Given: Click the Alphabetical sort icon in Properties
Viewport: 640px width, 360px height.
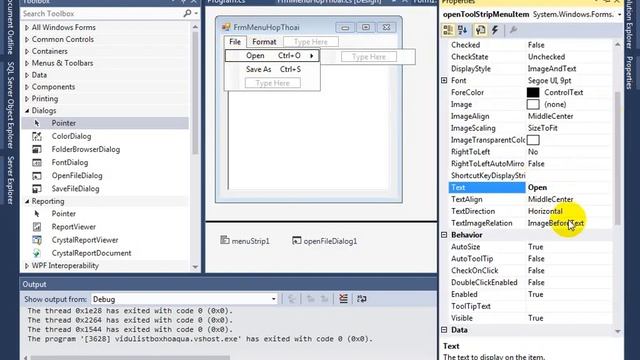Looking at the screenshot, I should coord(462,30).
